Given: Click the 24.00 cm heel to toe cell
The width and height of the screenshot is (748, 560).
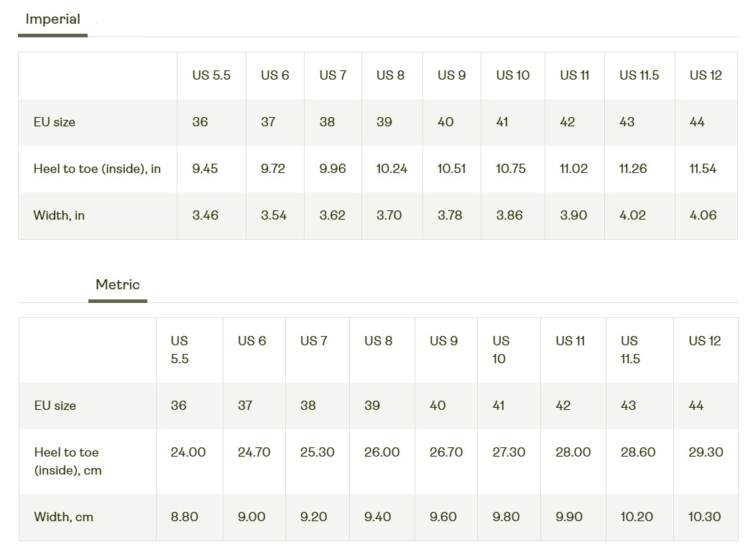Looking at the screenshot, I should pyautogui.click(x=188, y=452).
